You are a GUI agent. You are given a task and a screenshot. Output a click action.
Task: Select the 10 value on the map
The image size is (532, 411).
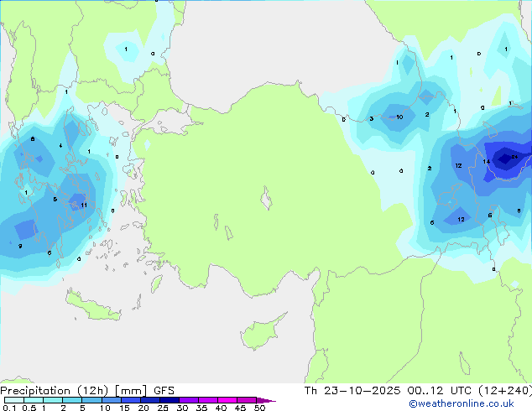coord(399,117)
